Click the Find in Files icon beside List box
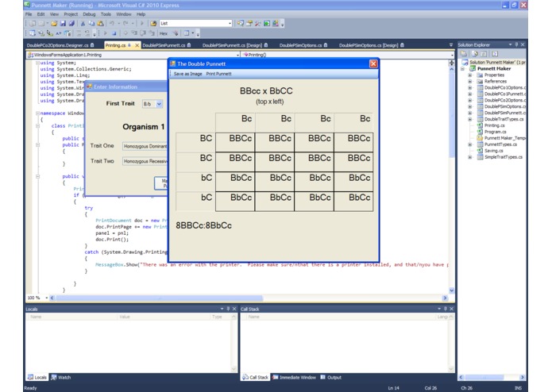Viewport: 552px width, 392px height. [x=153, y=24]
